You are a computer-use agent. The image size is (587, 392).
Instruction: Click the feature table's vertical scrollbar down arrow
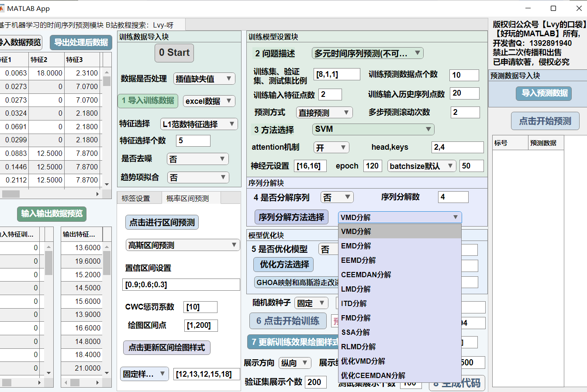coord(107,184)
